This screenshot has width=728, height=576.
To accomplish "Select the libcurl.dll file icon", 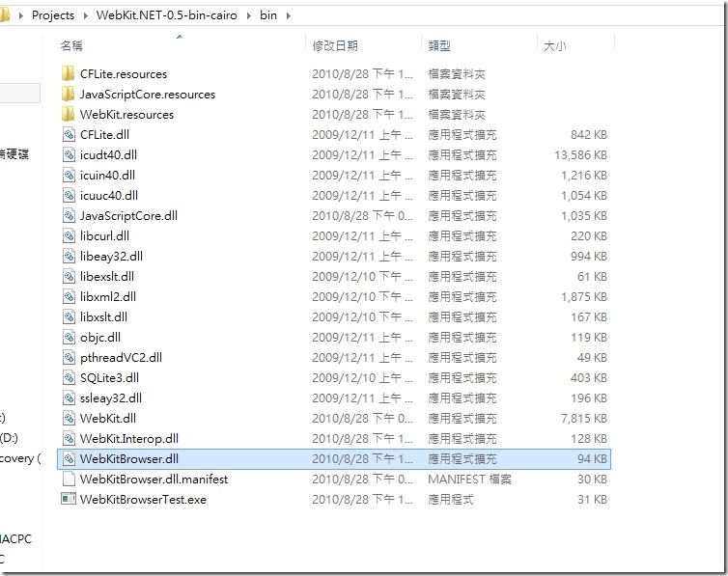I will pos(69,235).
